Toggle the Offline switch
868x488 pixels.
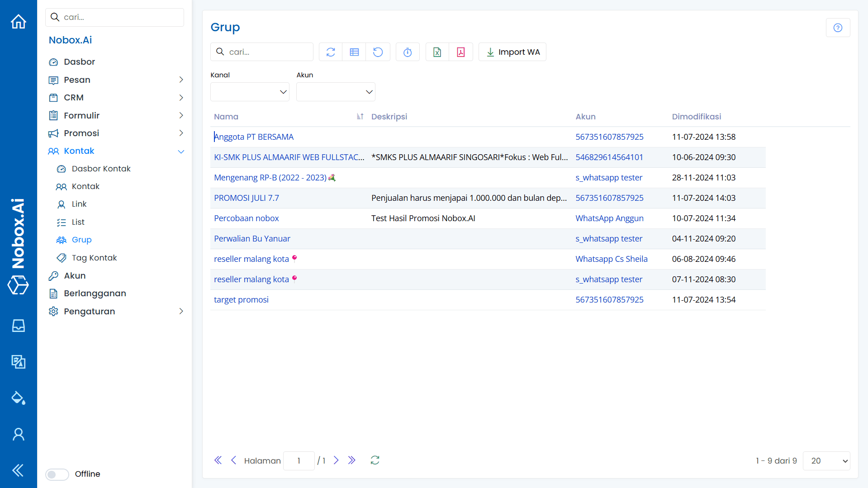pos(57,474)
